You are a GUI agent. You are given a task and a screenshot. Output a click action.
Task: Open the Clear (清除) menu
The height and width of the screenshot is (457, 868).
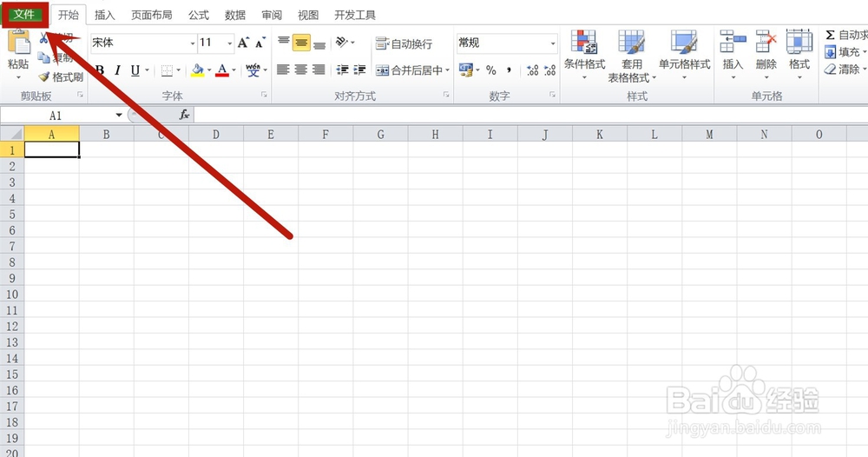(x=845, y=70)
